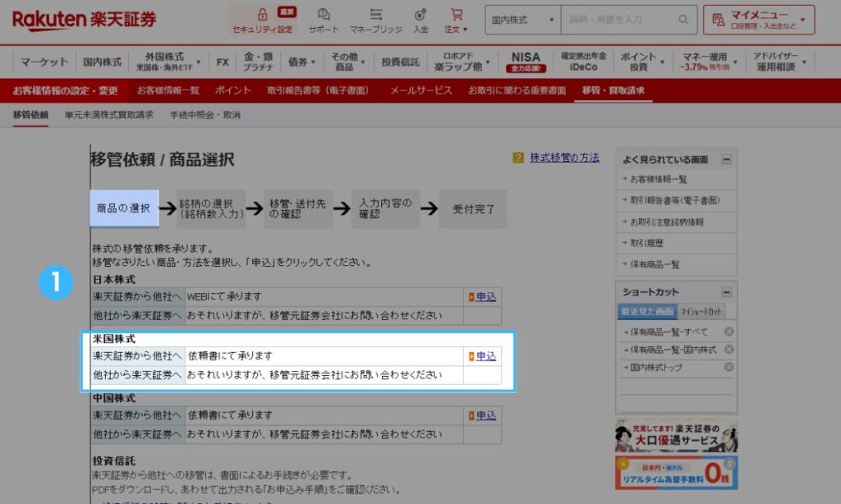Click the サポート question-mark icon
This screenshot has width=841, height=504.
[324, 15]
